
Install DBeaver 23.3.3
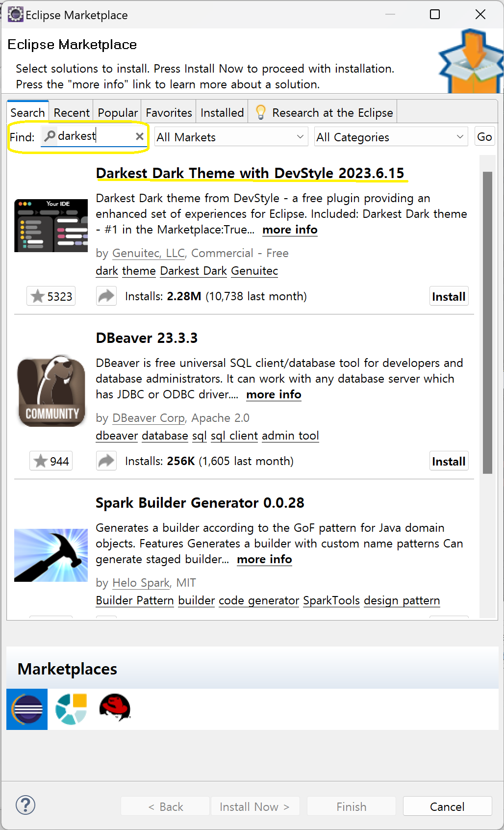[449, 461]
